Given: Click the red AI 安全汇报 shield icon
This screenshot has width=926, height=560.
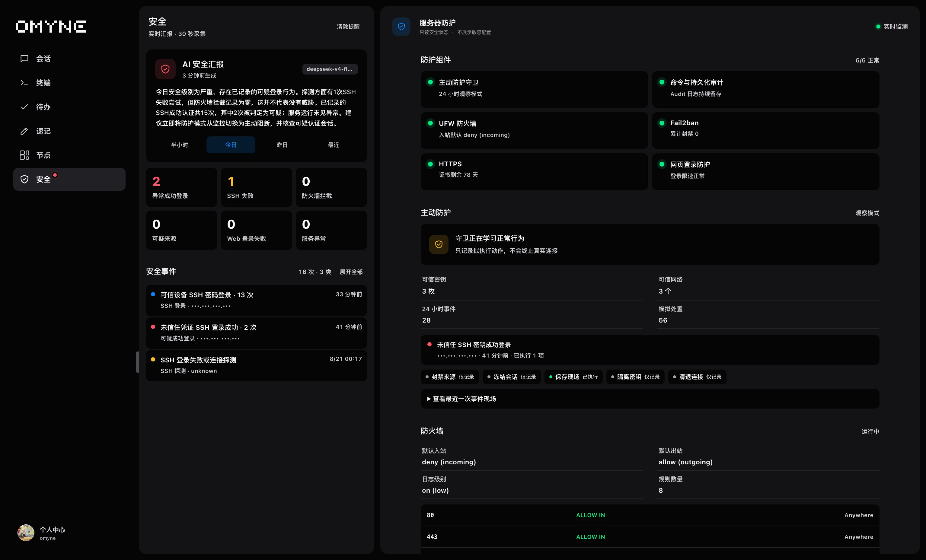Looking at the screenshot, I should tap(165, 69).
